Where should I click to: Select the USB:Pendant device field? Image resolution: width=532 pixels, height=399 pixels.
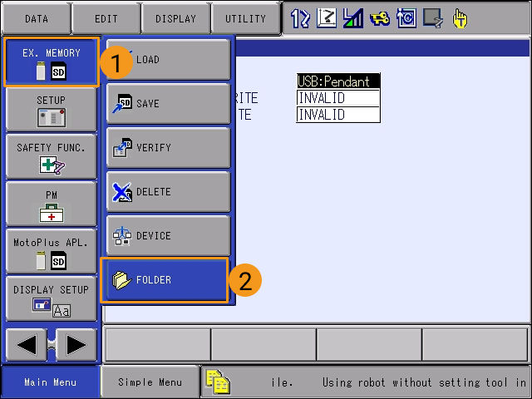click(338, 81)
